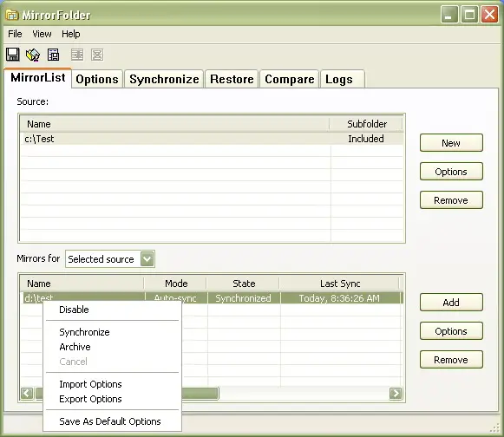Click the State column header
This screenshot has height=437, width=504.
pyautogui.click(x=244, y=284)
